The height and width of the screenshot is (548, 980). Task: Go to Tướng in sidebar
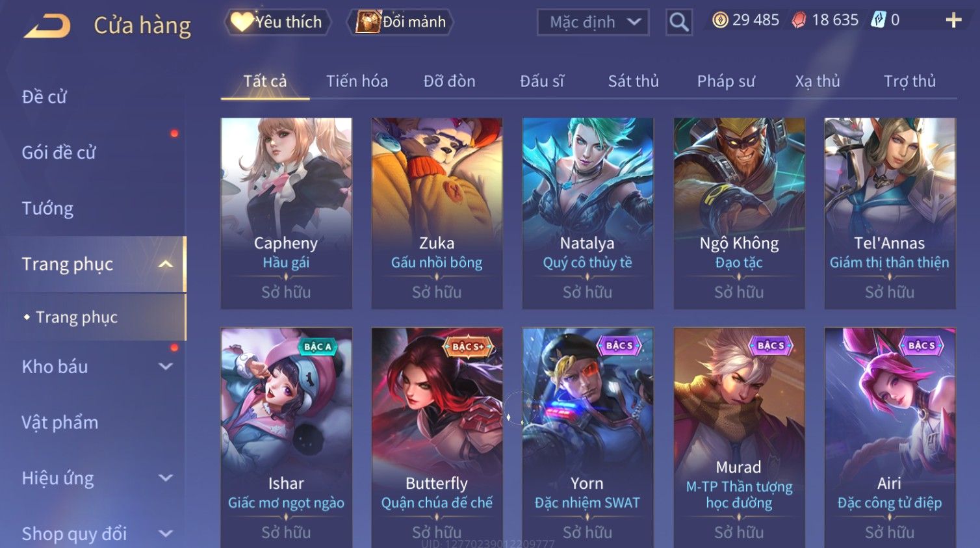[47, 209]
